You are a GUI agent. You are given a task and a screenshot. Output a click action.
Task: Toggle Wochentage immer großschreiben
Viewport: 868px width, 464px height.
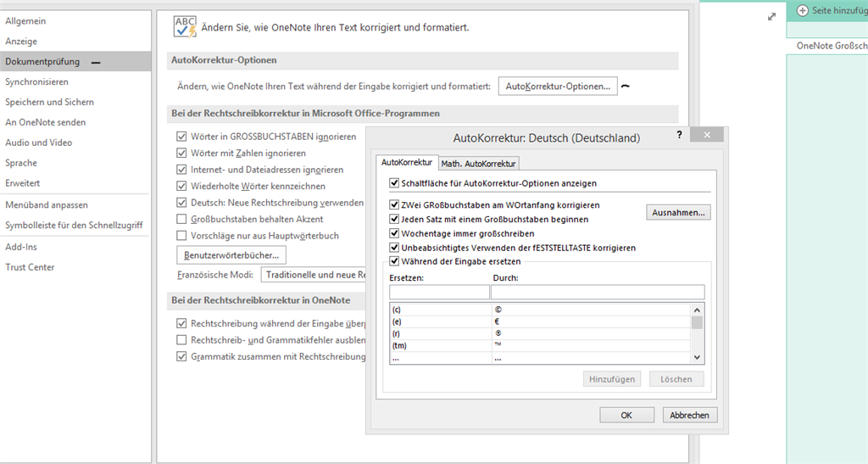(x=394, y=233)
